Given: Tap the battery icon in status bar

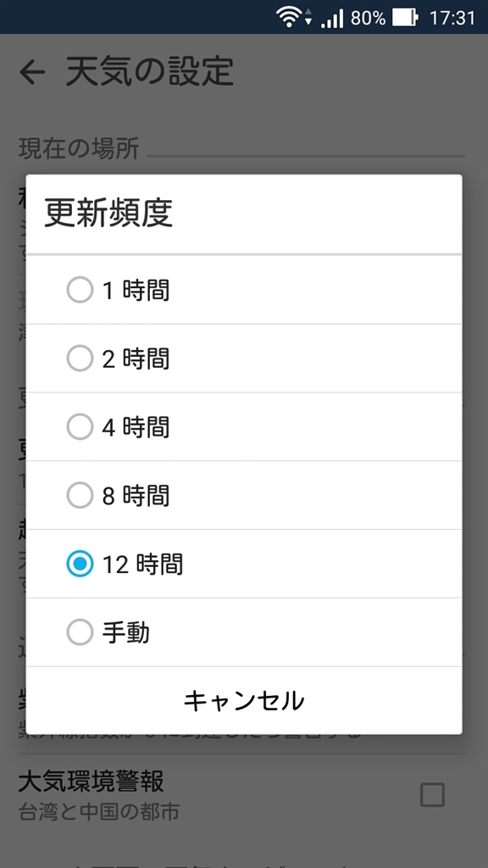Looking at the screenshot, I should click(406, 18).
